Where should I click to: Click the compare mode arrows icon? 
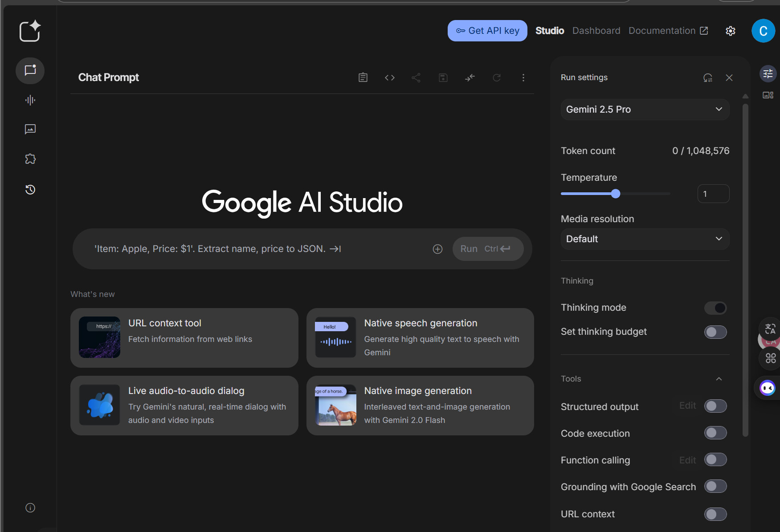tap(470, 78)
